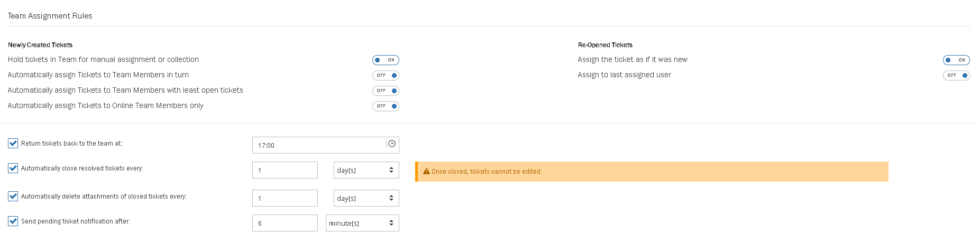This screenshot has width=980, height=241.
Task: Enable assign to Team Members with least open tickets
Action: tap(386, 91)
